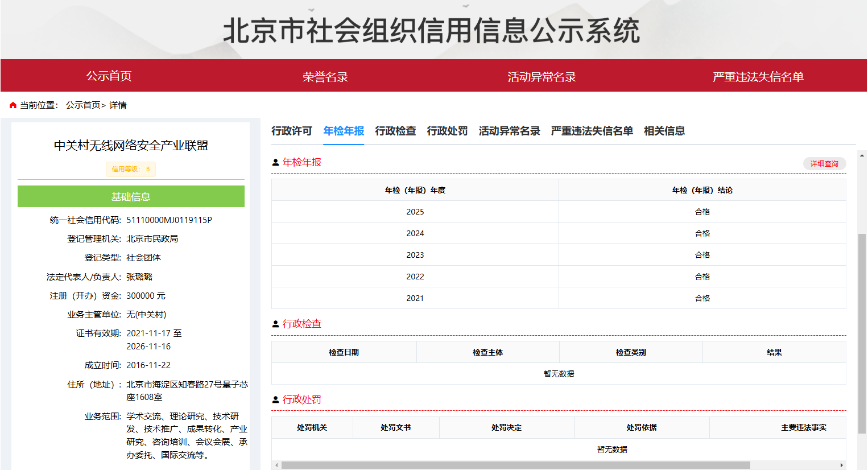This screenshot has height=470, width=868.
Task: Click the 行政处罚 section heading text
Action: (302, 400)
